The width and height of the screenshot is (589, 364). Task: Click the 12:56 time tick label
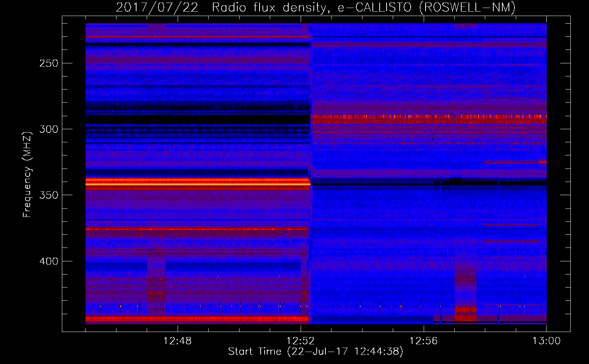(x=423, y=341)
